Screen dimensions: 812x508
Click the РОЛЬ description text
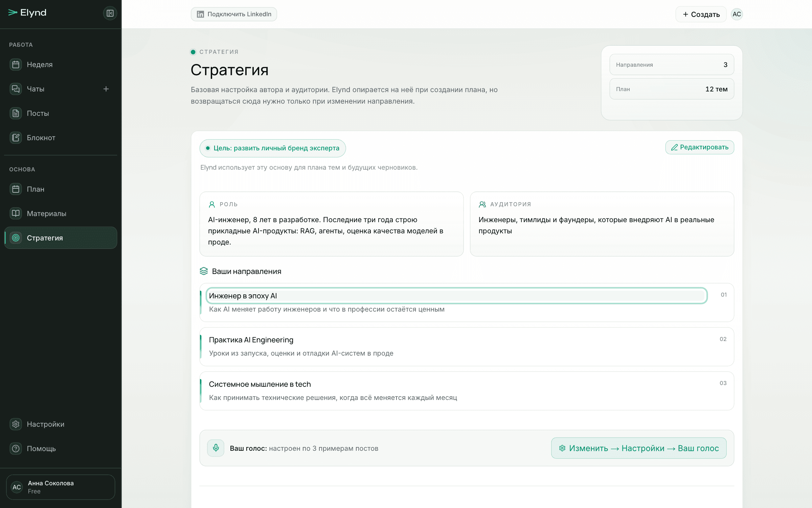click(325, 231)
